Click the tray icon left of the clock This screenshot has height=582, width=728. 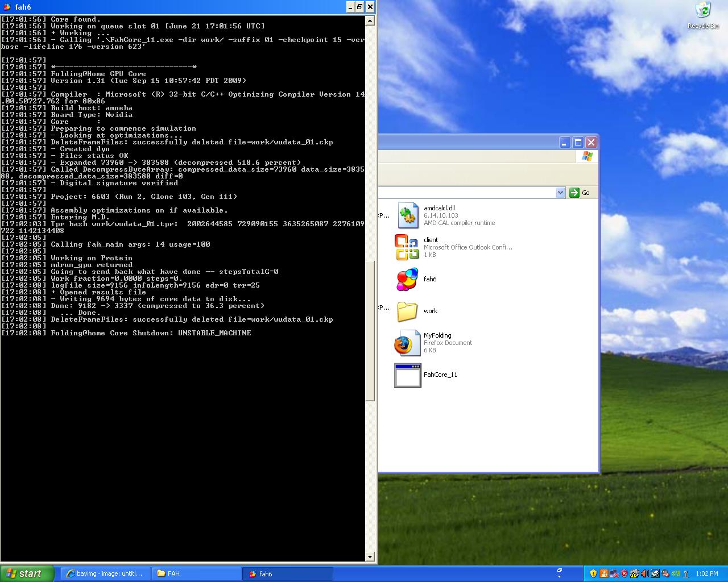tap(685, 573)
